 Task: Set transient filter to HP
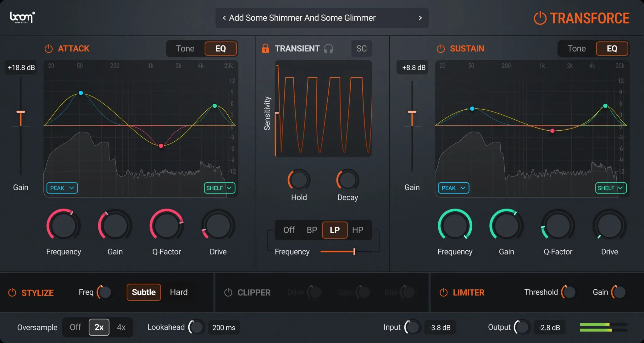358,230
